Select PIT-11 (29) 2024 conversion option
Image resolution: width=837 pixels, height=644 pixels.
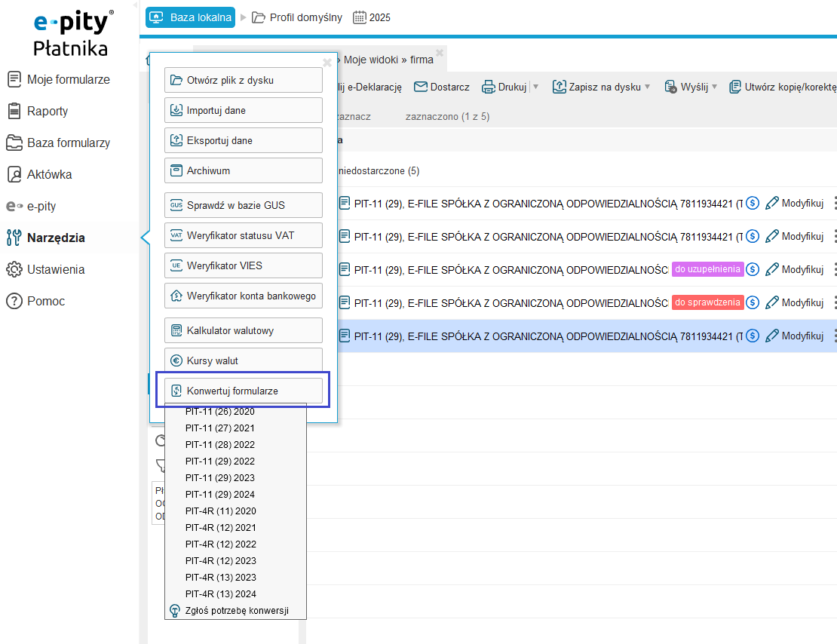coord(220,495)
